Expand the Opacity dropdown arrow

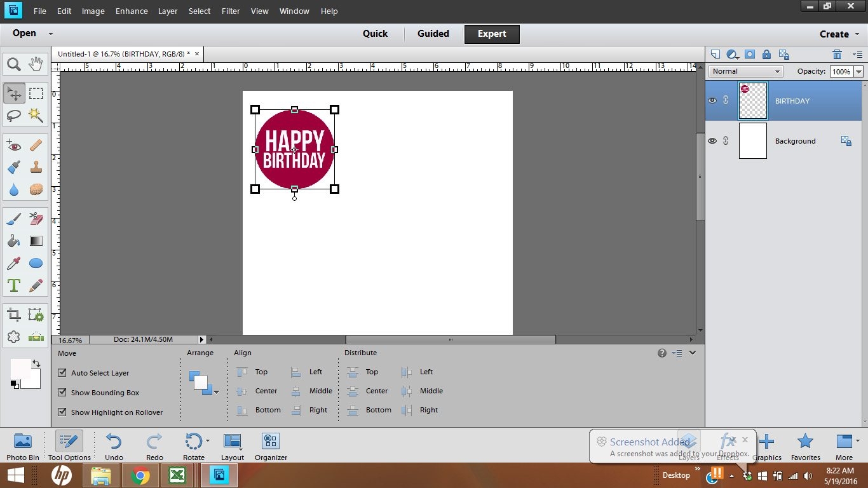pyautogui.click(x=858, y=72)
